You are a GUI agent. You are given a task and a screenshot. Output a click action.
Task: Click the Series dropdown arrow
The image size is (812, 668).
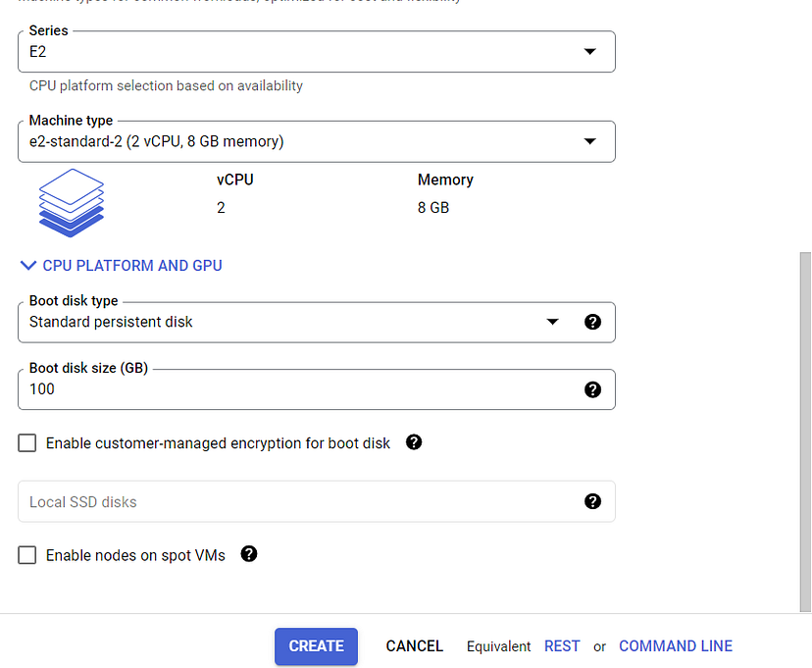click(x=590, y=51)
